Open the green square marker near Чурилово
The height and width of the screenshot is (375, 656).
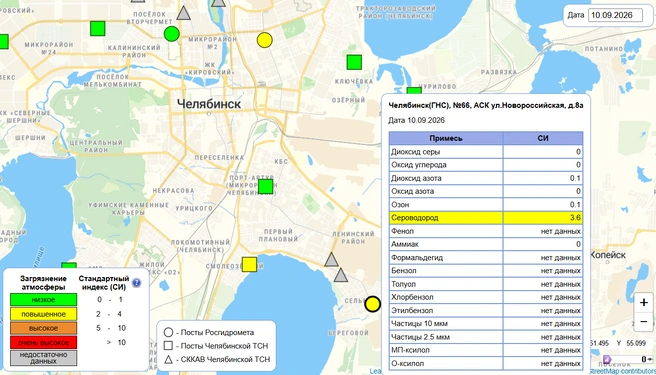point(414,90)
